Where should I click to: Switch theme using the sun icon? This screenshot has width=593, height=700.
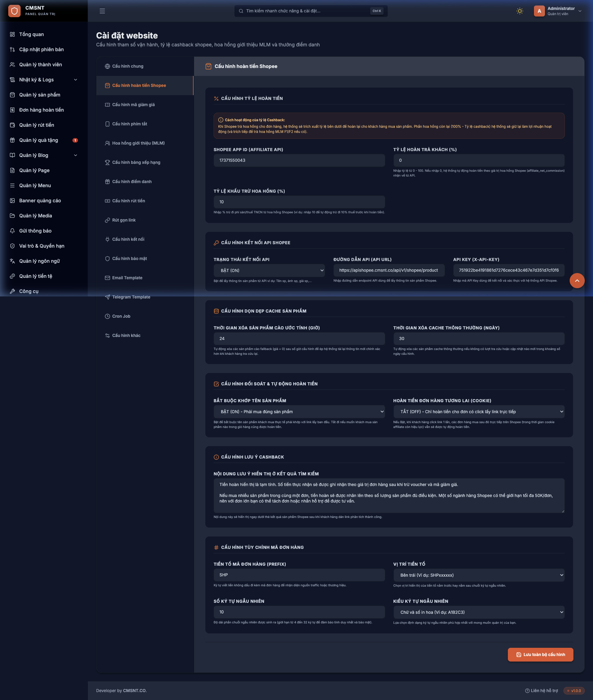tap(520, 11)
